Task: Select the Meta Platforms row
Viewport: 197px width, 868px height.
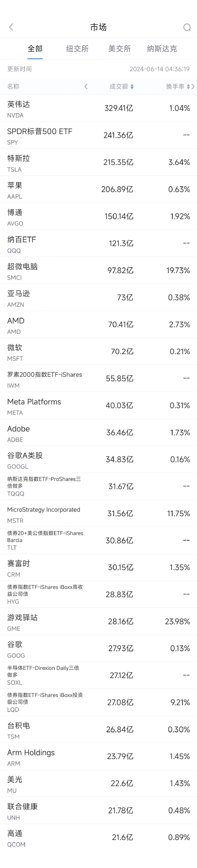Action: tap(98, 406)
